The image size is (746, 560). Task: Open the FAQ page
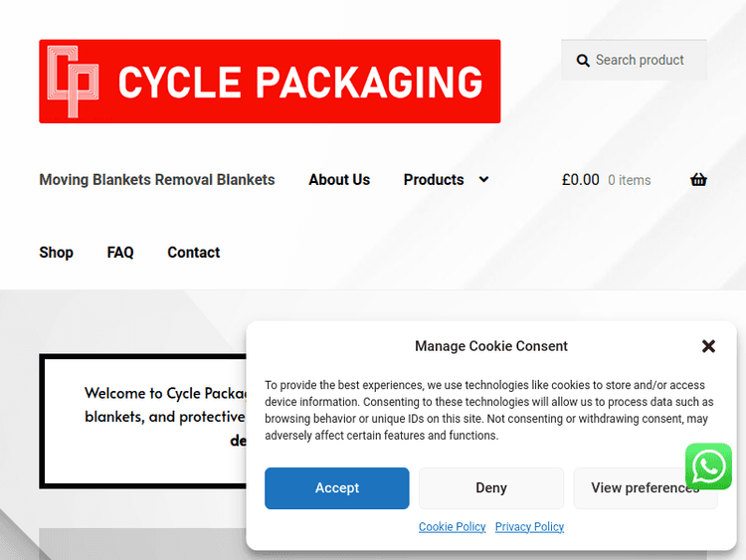[120, 253]
